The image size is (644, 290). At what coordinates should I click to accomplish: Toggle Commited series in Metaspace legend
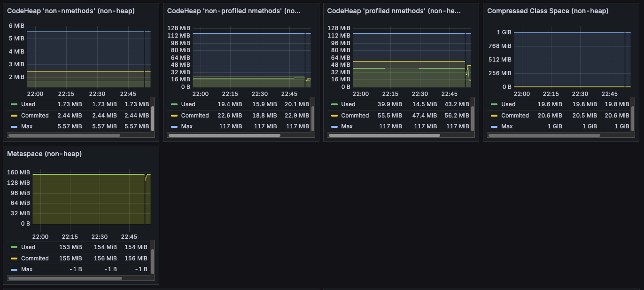(35, 258)
